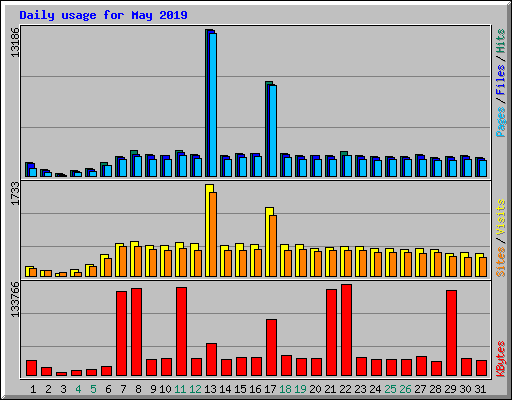512x400 pixels.
Task: Click the 'Hits' legend label
Action: [501, 41]
